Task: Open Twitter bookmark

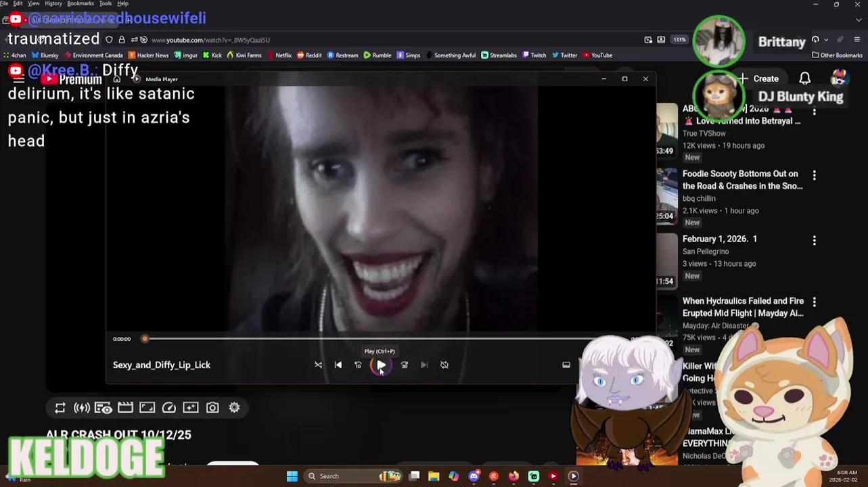Action: pos(565,55)
